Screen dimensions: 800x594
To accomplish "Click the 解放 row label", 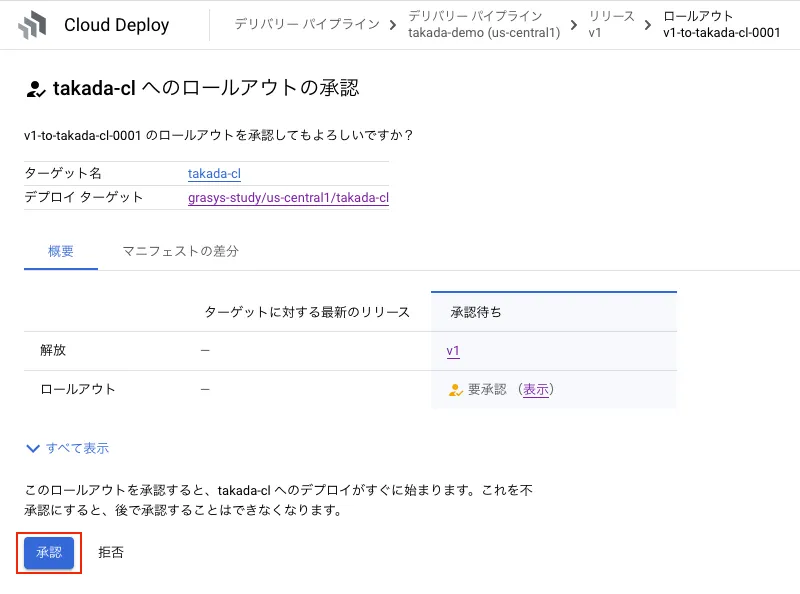I will coord(53,351).
